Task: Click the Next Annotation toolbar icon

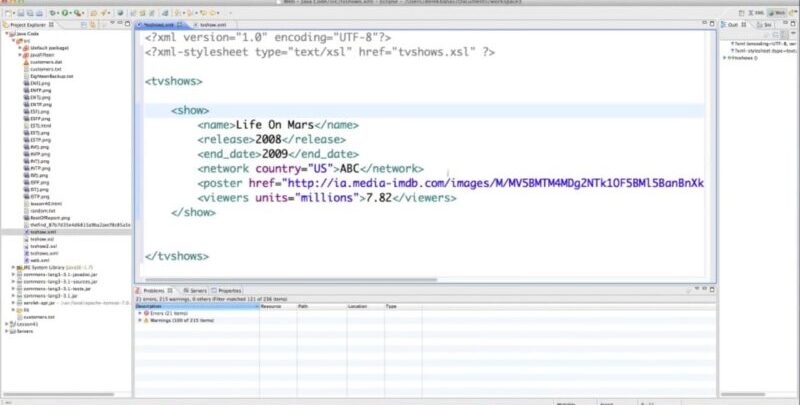Action: [x=178, y=13]
